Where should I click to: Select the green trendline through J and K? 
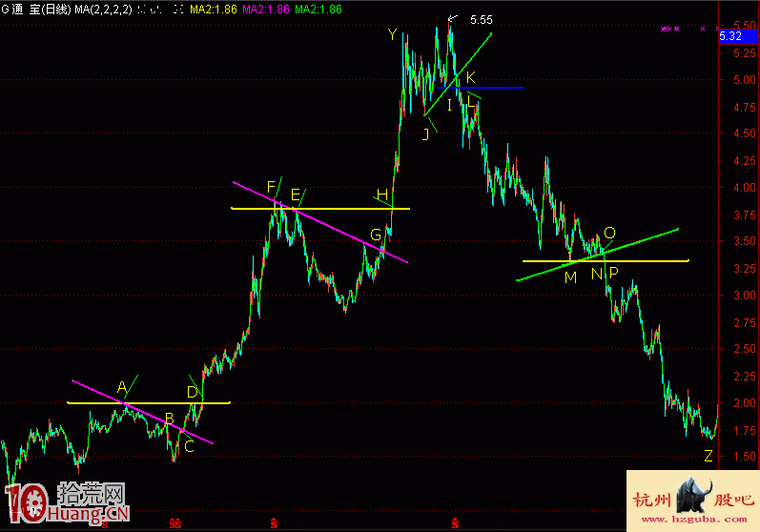(x=458, y=74)
